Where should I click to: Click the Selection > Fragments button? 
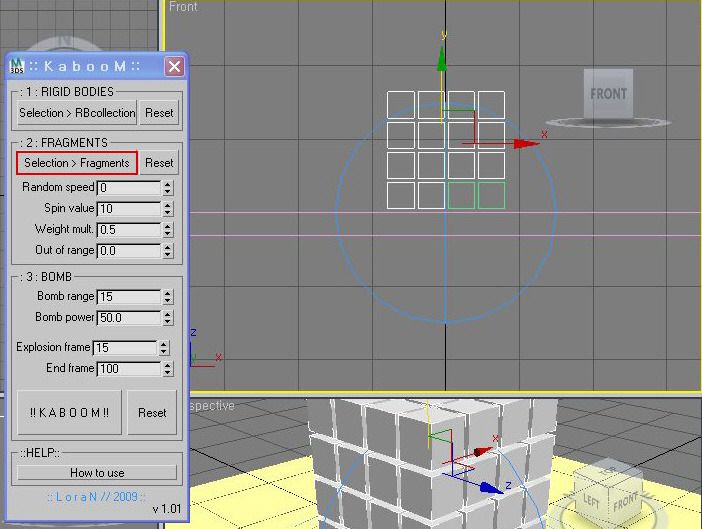pos(77,163)
